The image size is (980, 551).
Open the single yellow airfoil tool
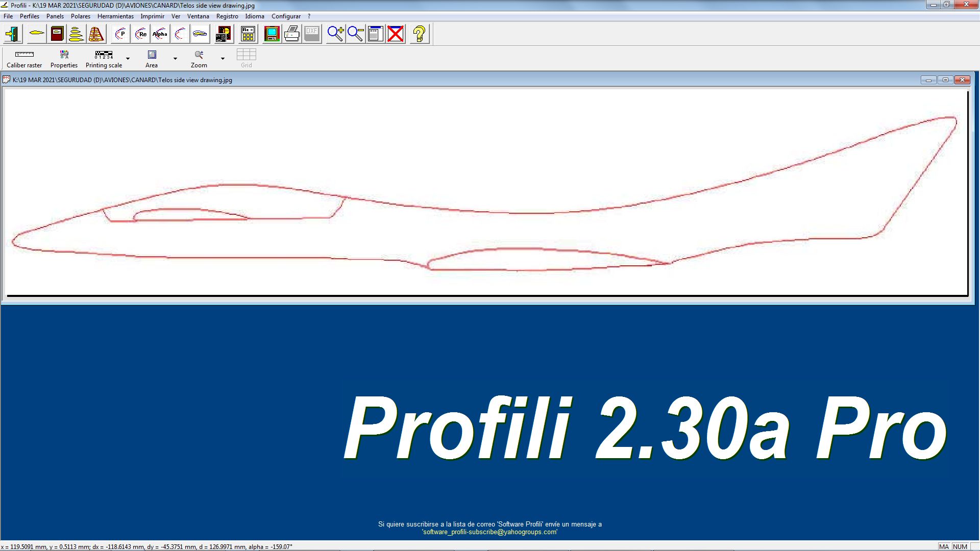(37, 34)
